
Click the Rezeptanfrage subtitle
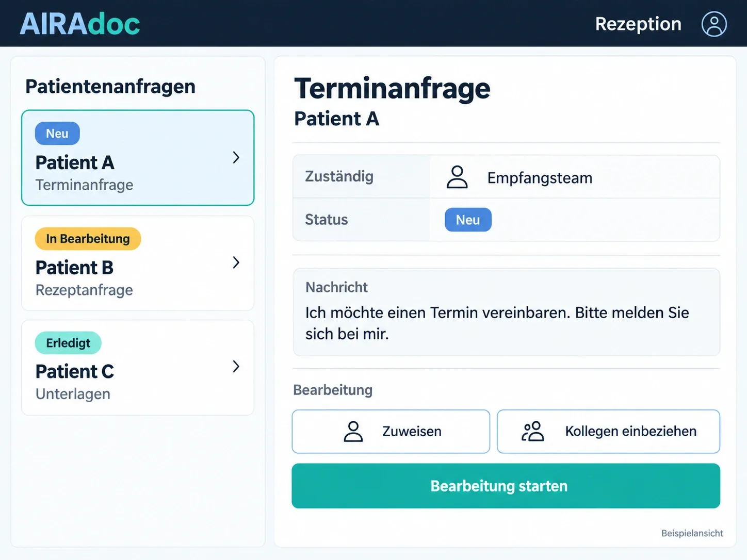pos(84,290)
